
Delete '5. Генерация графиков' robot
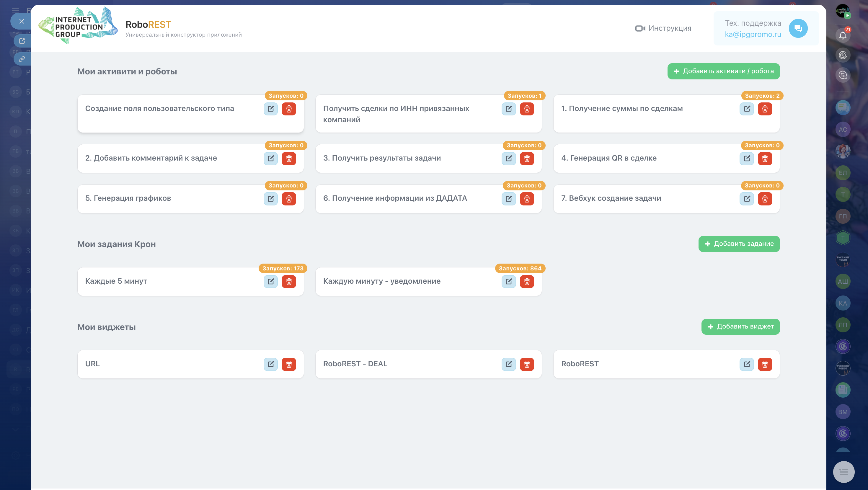289,199
